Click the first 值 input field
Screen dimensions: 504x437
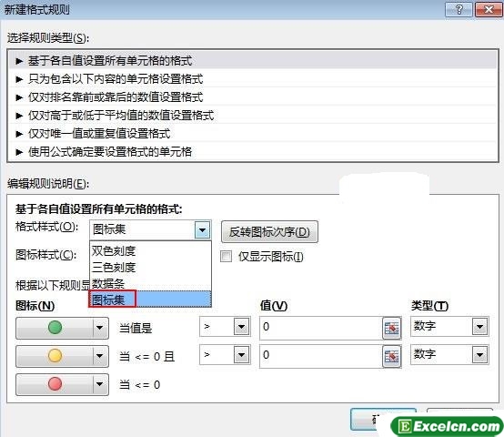pos(321,328)
